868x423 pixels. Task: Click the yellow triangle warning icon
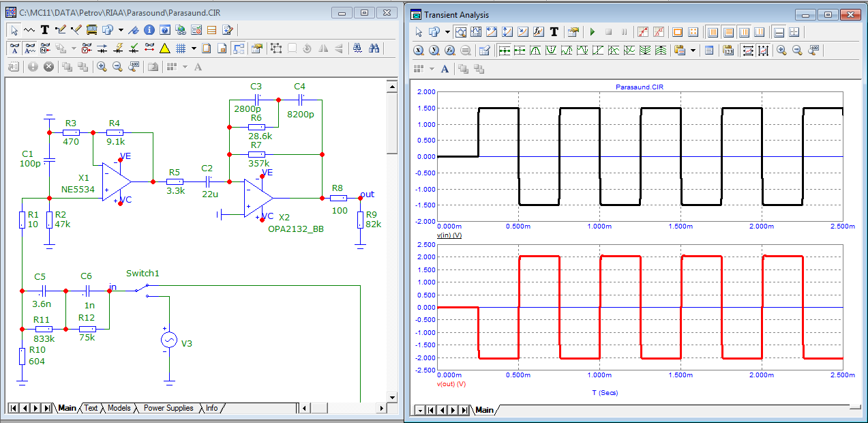click(164, 48)
